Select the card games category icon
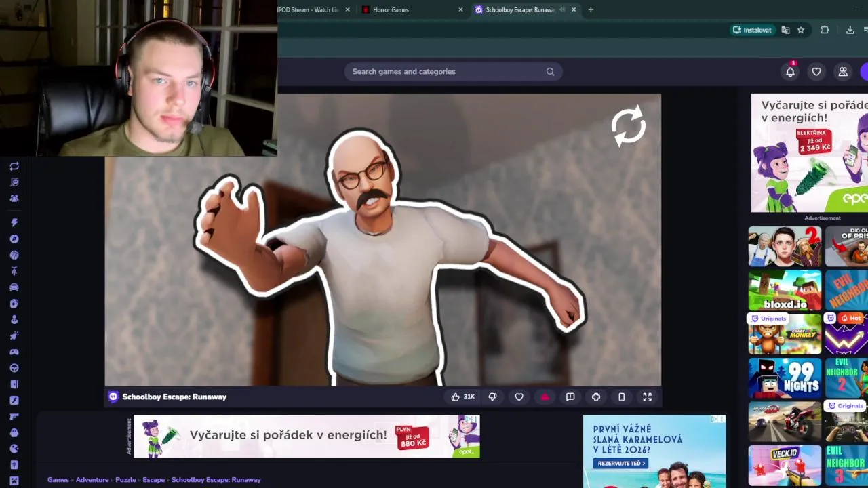The height and width of the screenshot is (488, 868). click(14, 304)
